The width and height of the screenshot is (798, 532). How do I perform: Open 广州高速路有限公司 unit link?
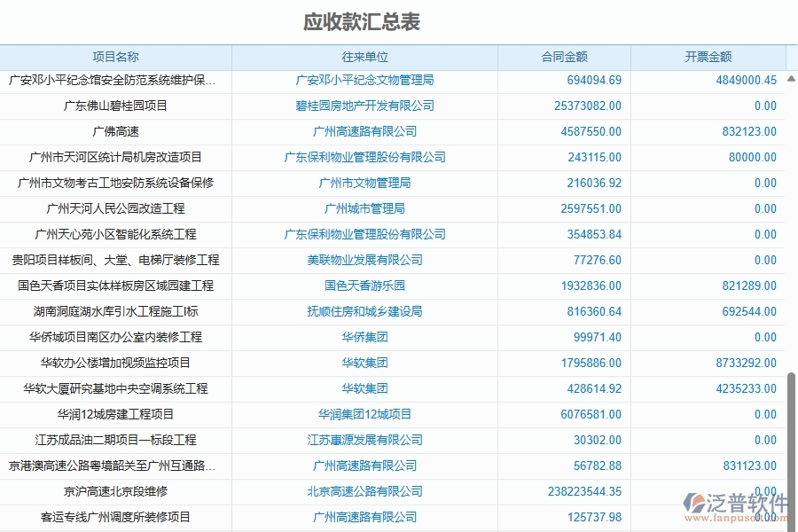pyautogui.click(x=364, y=131)
